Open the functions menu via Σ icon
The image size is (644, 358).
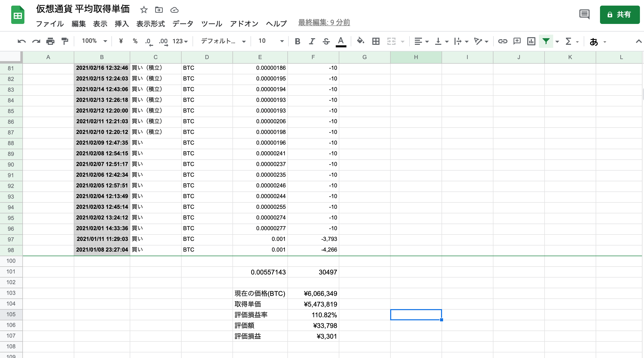point(568,41)
